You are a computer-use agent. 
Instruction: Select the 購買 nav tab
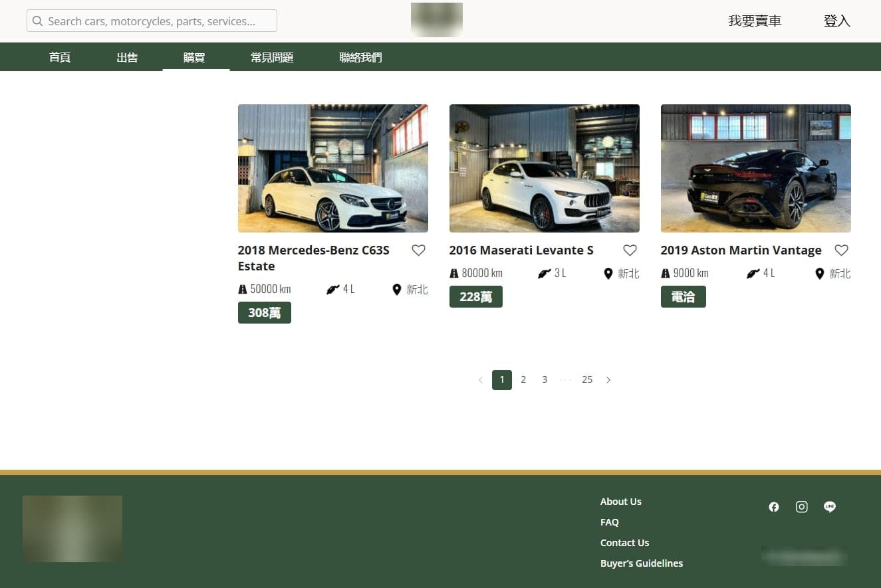point(194,57)
